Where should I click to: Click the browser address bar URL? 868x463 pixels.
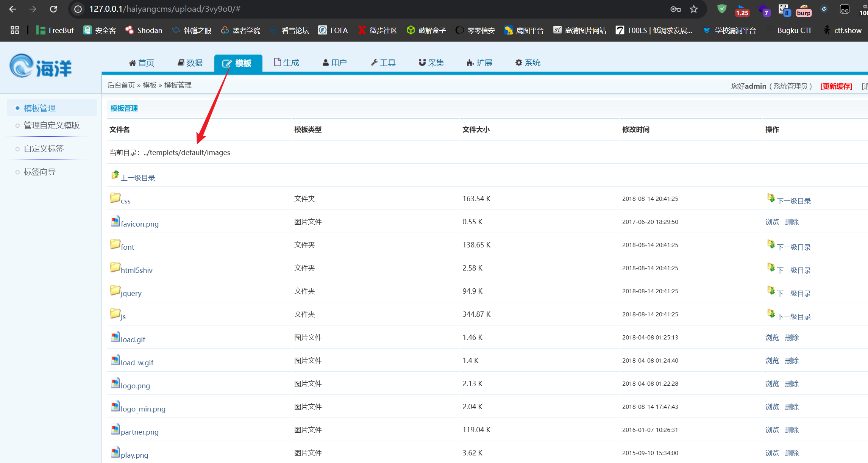165,9
